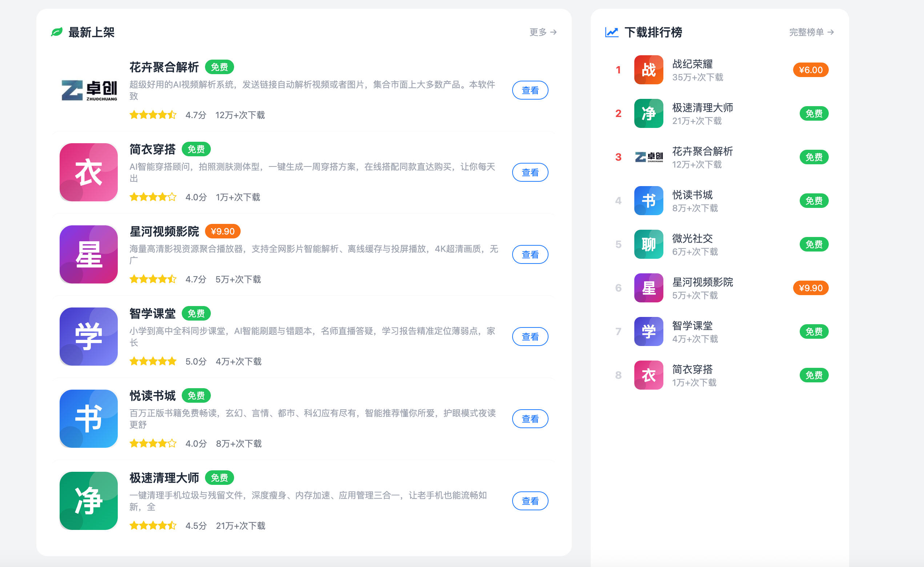Click the purple 星 icon ranked number 6

(x=649, y=288)
